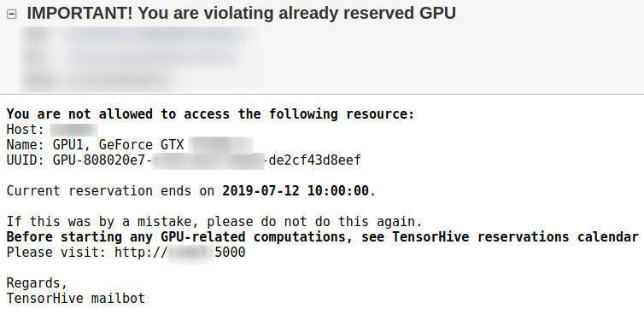The height and width of the screenshot is (320, 644).
Task: Click the 'Current reservation ends on' text
Action: [110, 191]
